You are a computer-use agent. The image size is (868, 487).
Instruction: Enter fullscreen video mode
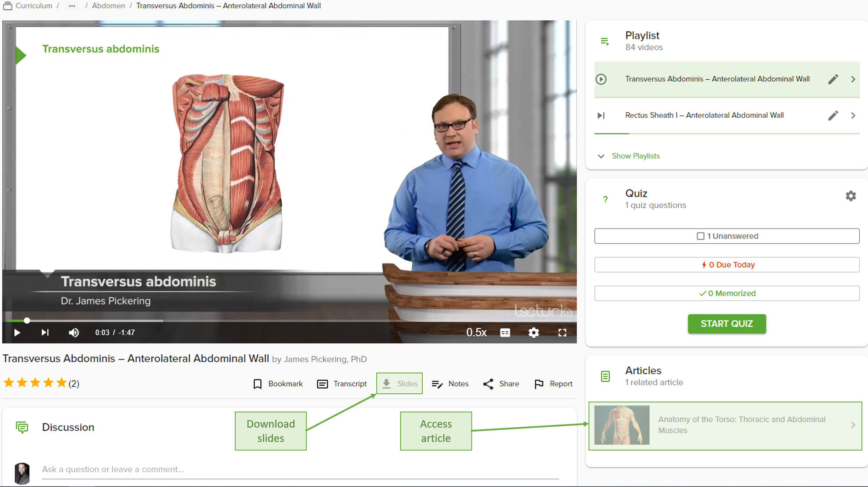562,333
